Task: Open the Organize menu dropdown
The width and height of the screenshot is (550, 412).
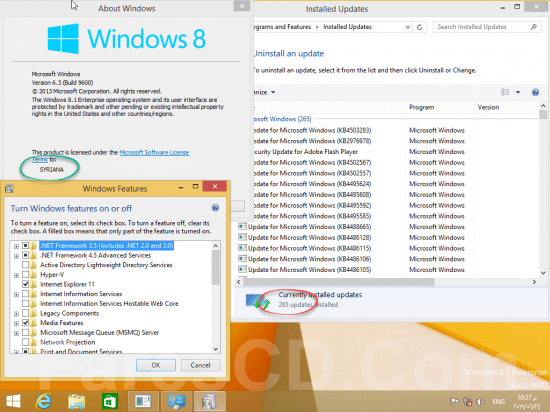Action: 264,92
